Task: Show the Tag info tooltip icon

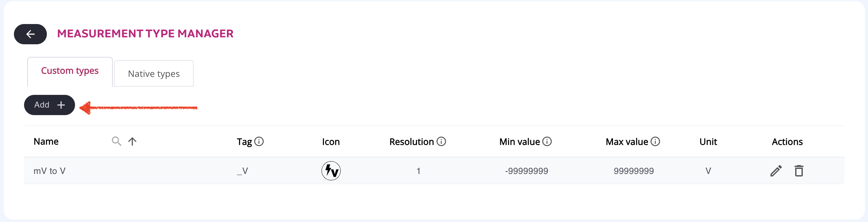Action: (259, 142)
